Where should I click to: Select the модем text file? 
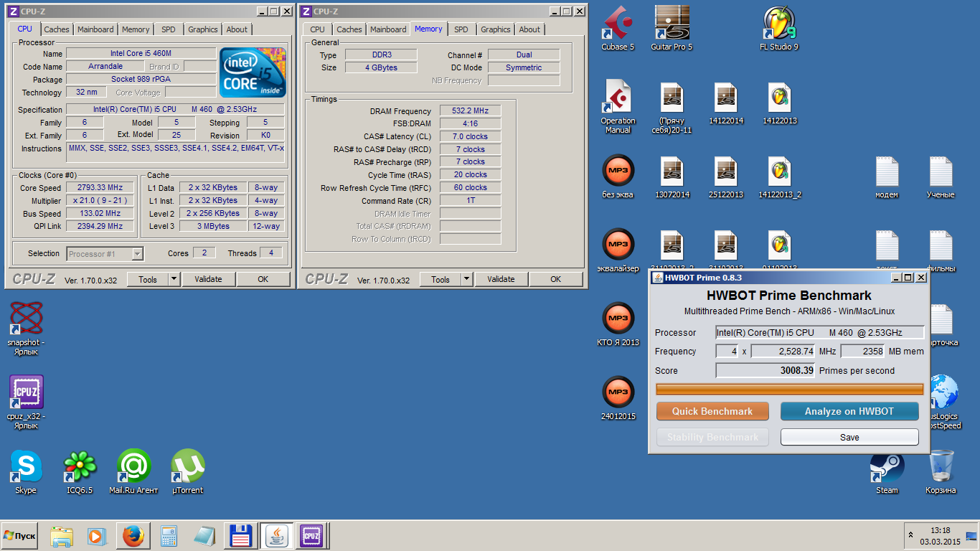click(887, 176)
